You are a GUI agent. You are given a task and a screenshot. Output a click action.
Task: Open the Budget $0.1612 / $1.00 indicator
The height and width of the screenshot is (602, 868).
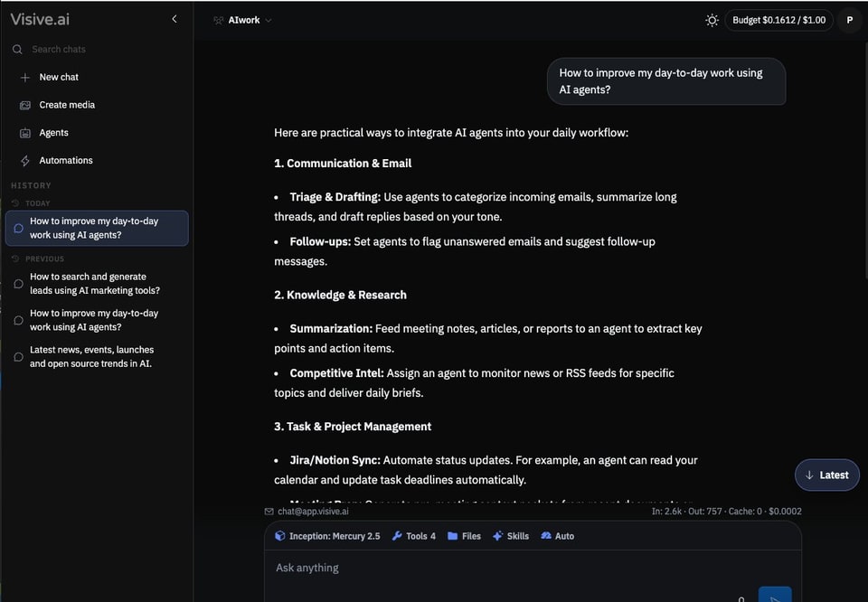click(778, 21)
